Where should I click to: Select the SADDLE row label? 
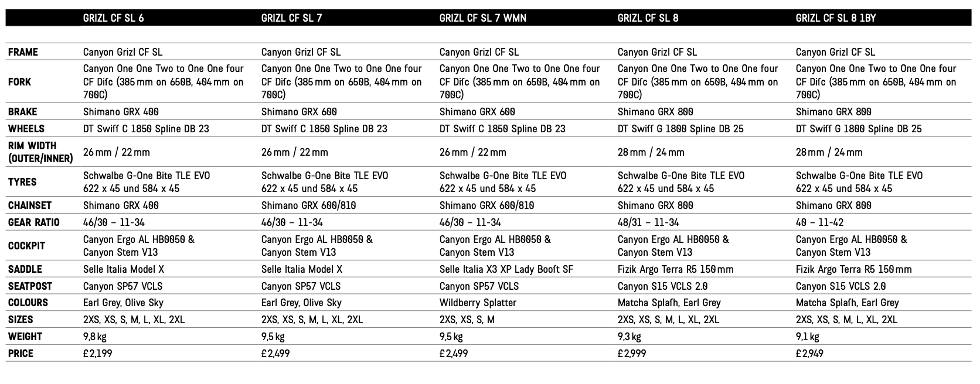click(25, 269)
